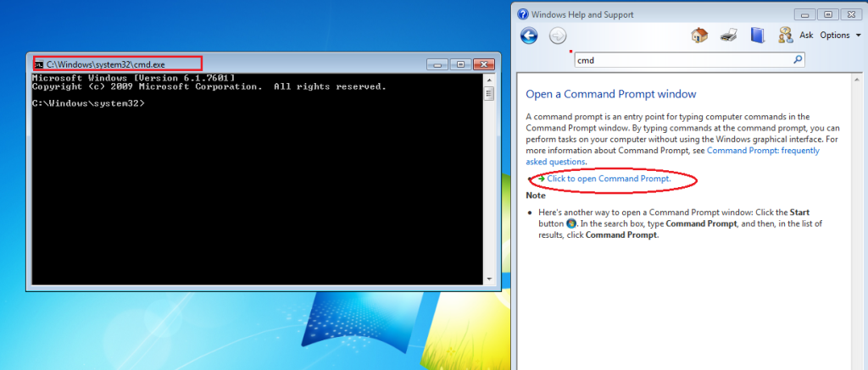Image resolution: width=868 pixels, height=370 pixels.
Task: Click the Microsoft Windows Version line in cmd
Action: click(x=133, y=78)
